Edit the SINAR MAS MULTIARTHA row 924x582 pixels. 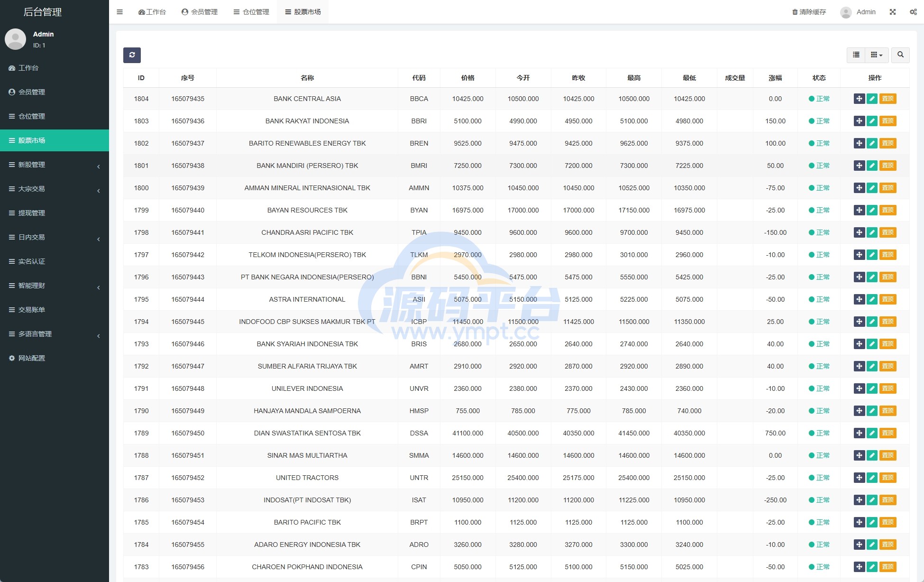click(x=872, y=455)
